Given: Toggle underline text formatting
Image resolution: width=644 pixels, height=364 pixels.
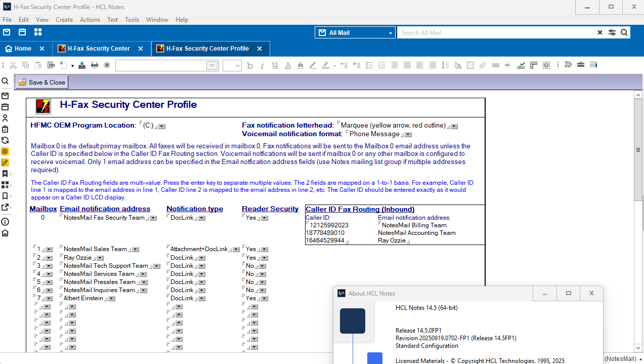Looking at the screenshot, I should pos(275,65).
